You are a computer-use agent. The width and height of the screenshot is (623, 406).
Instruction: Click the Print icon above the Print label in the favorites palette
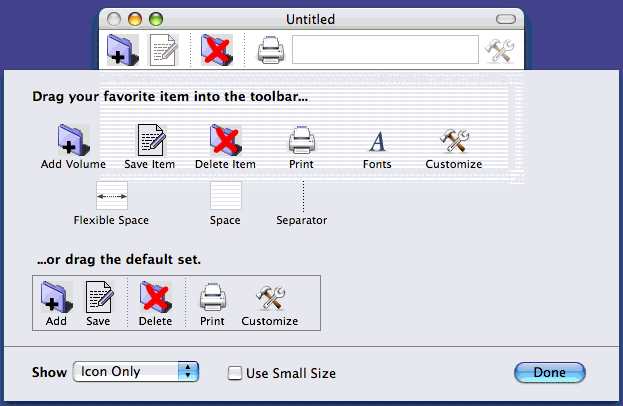point(301,141)
